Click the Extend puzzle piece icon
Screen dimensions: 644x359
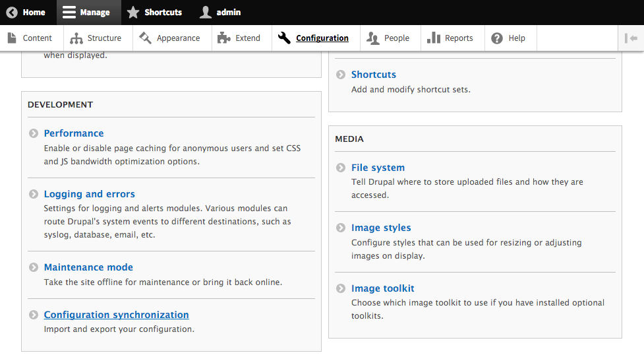[x=224, y=38]
